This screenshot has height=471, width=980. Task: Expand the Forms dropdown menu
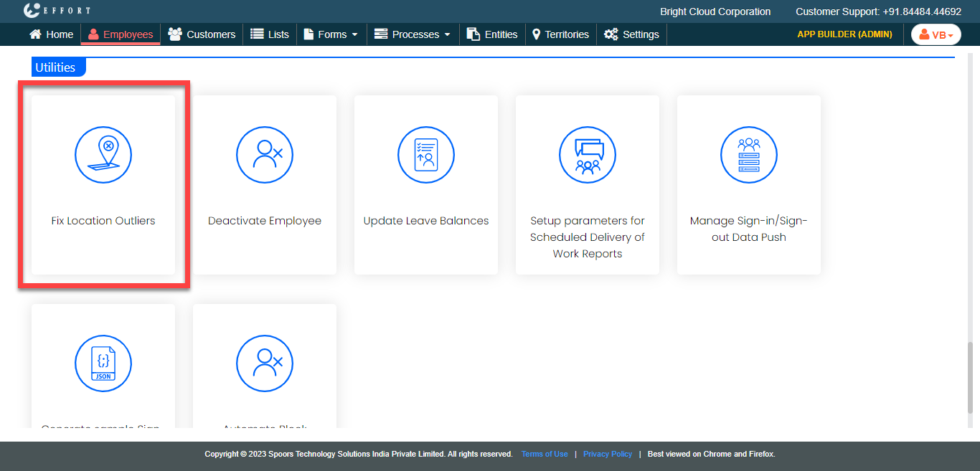coord(331,34)
